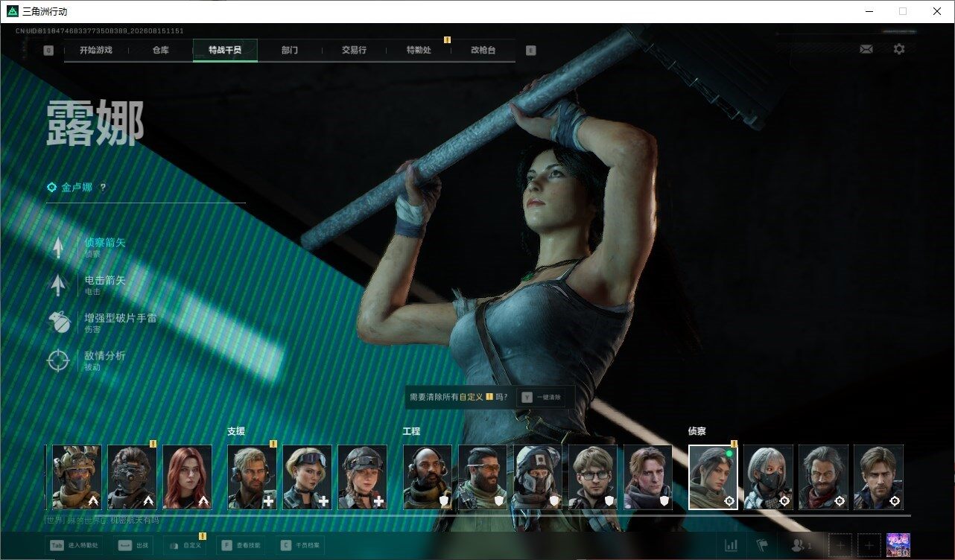Click the 侦察箭矢 skill name
Viewport: 955px width, 560px height.
[x=105, y=242]
